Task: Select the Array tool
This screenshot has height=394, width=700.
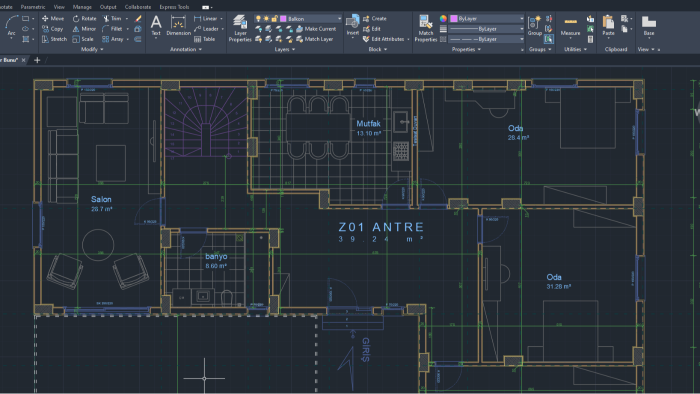Action: pyautogui.click(x=113, y=39)
